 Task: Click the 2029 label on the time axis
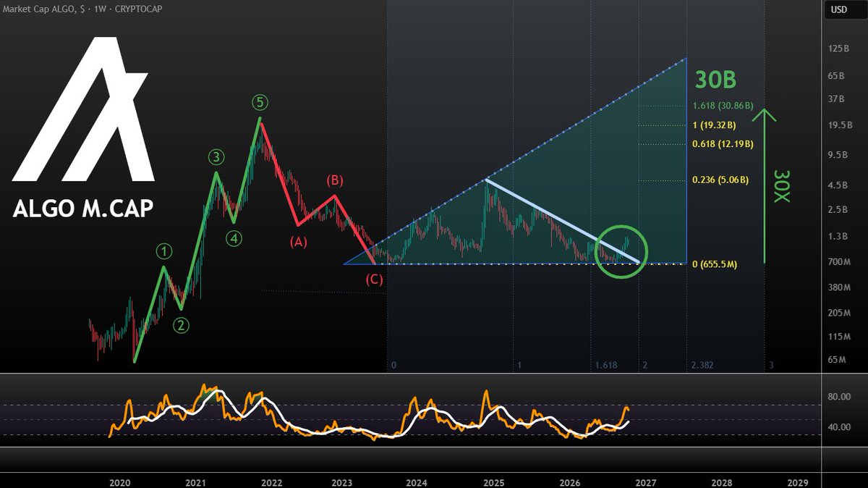click(797, 482)
